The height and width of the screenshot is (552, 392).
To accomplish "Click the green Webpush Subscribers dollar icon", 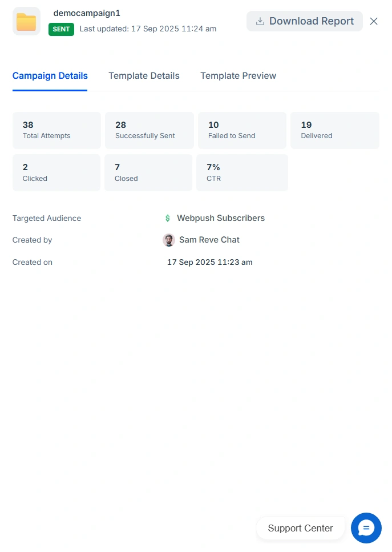I will (x=168, y=218).
